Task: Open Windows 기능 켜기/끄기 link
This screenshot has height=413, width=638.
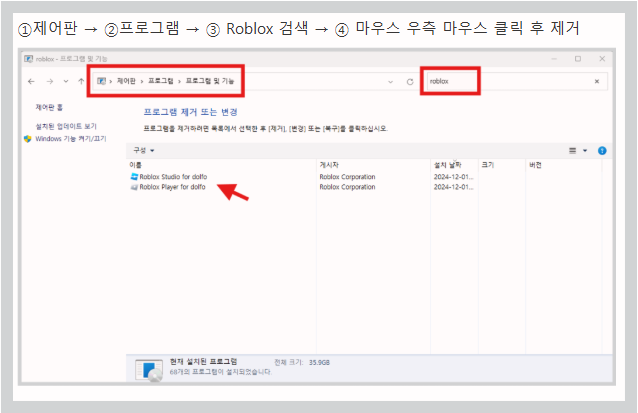Action: [x=71, y=139]
